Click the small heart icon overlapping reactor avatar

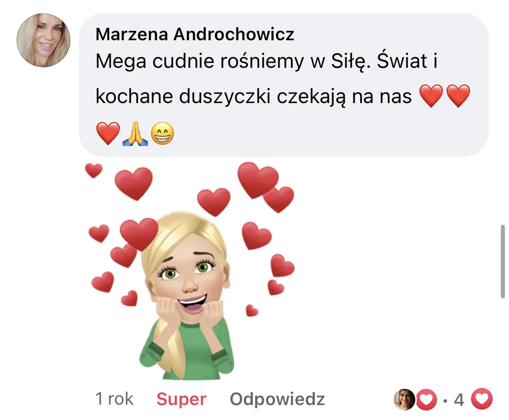(426, 400)
